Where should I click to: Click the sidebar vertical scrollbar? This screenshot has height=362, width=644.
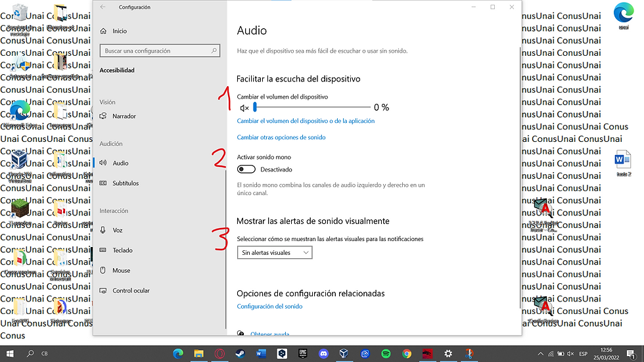pyautogui.click(x=225, y=249)
